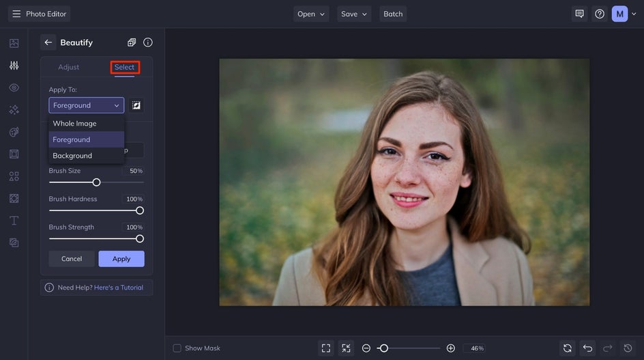Undo the last action
This screenshot has width=644, height=360.
[588, 348]
